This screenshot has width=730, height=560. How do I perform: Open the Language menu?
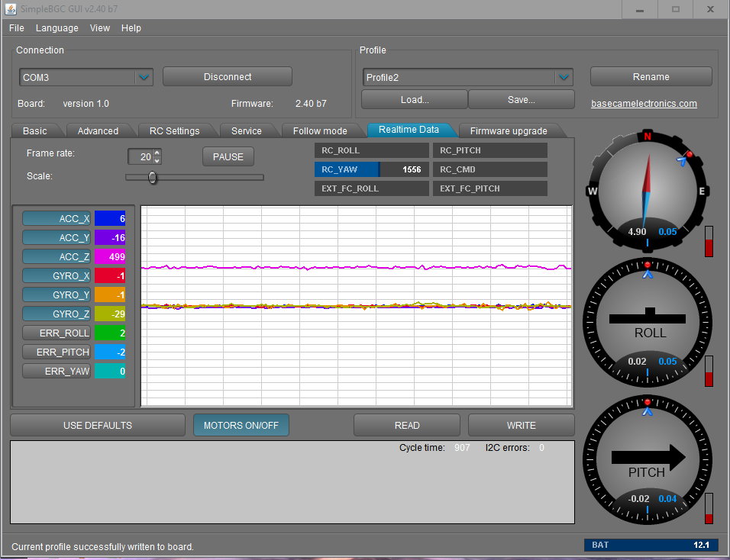tap(57, 28)
